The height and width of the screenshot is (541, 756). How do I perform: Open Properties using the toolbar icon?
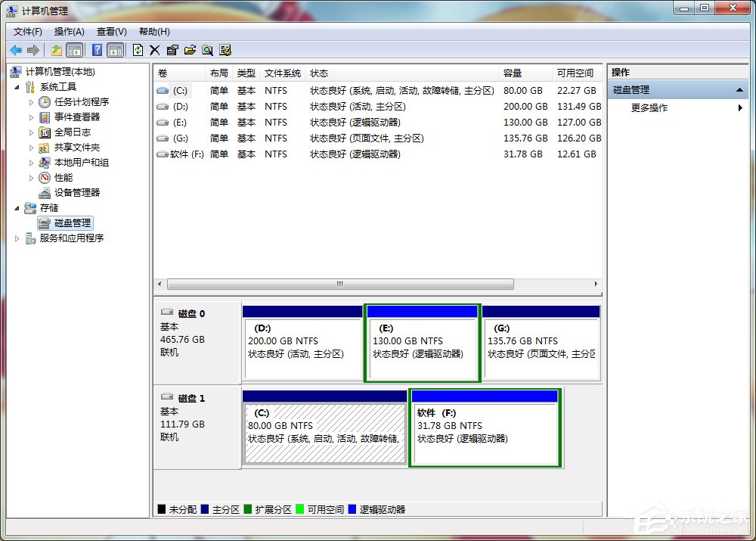pos(171,50)
